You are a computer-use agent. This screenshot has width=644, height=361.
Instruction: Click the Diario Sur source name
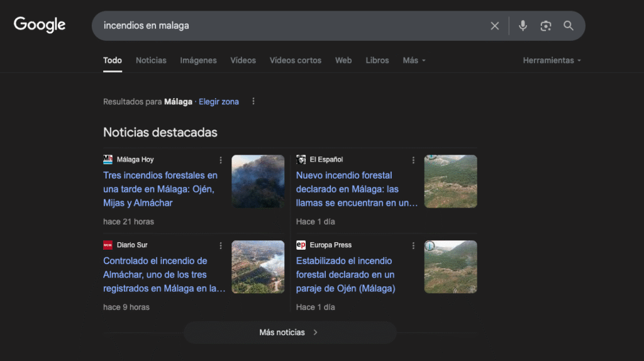(132, 245)
